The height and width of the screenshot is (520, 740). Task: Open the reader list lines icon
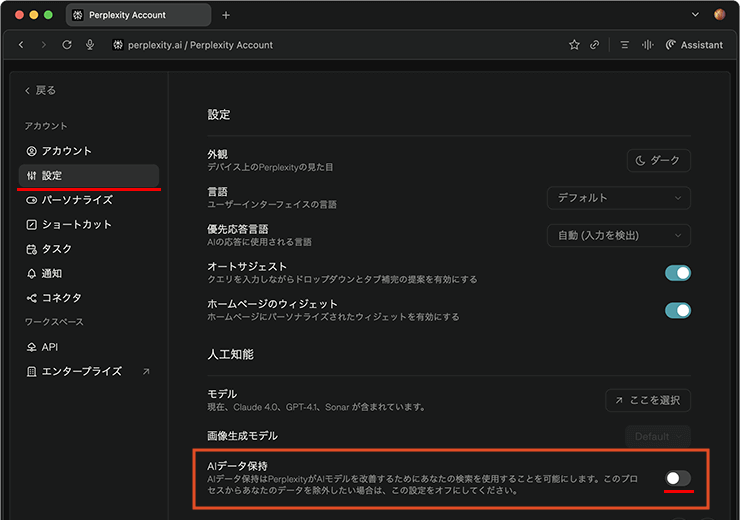click(624, 45)
